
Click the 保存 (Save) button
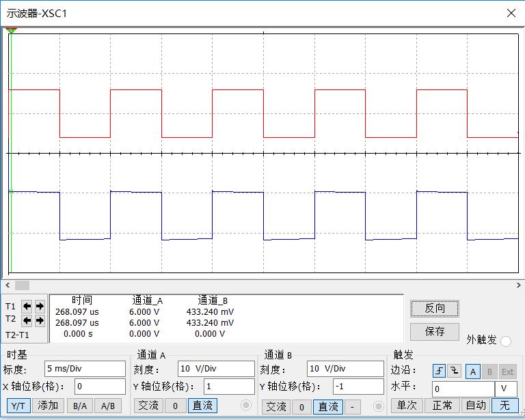tap(434, 331)
